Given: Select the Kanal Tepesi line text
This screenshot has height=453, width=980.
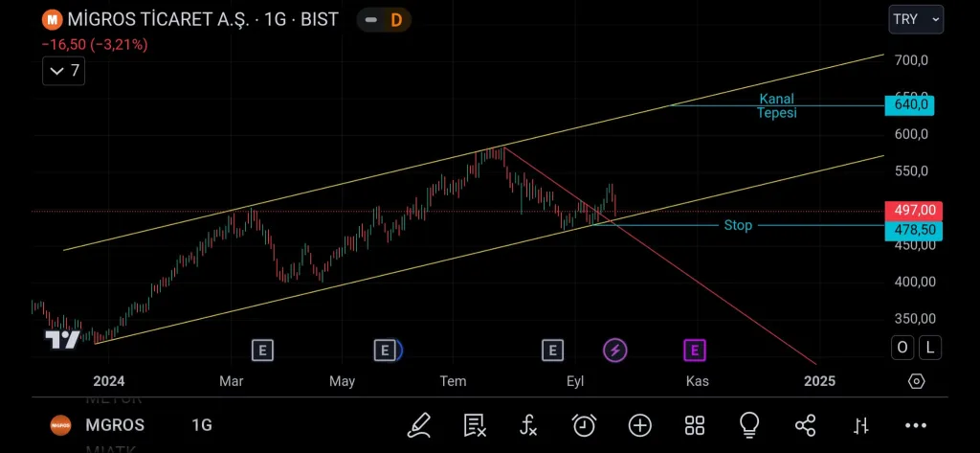Looking at the screenshot, I should coord(777,105).
